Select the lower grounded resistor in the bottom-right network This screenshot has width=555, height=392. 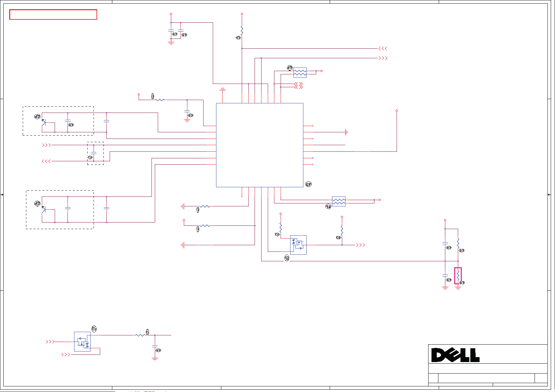(x=458, y=276)
